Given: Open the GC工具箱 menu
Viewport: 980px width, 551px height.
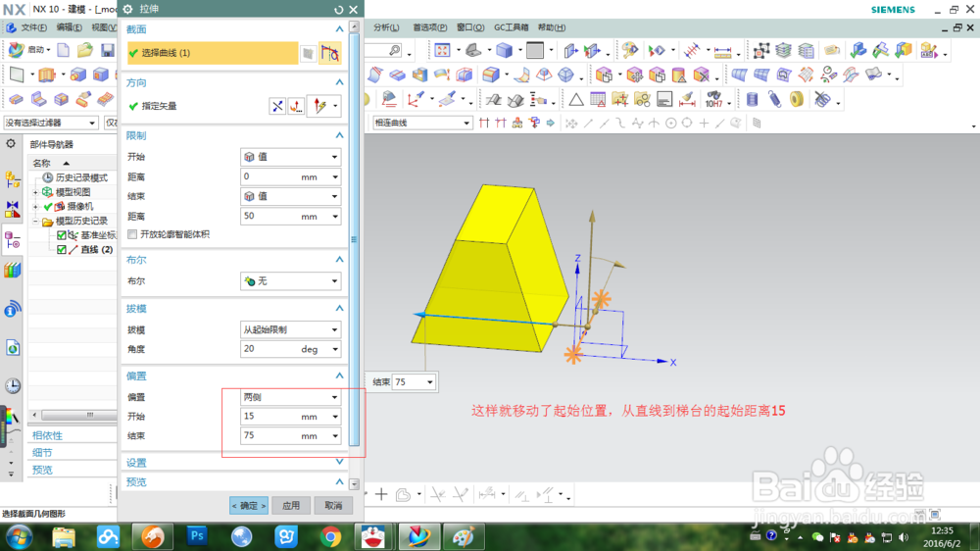Looking at the screenshot, I should (x=512, y=27).
